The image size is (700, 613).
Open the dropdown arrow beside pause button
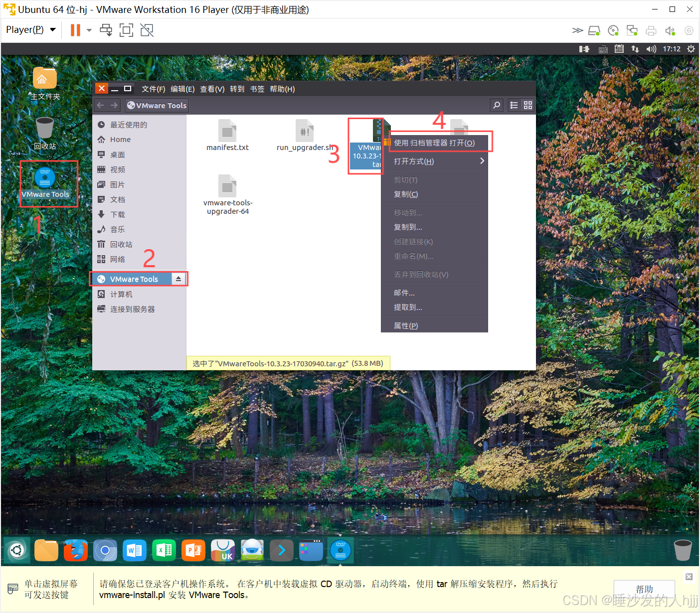(89, 30)
